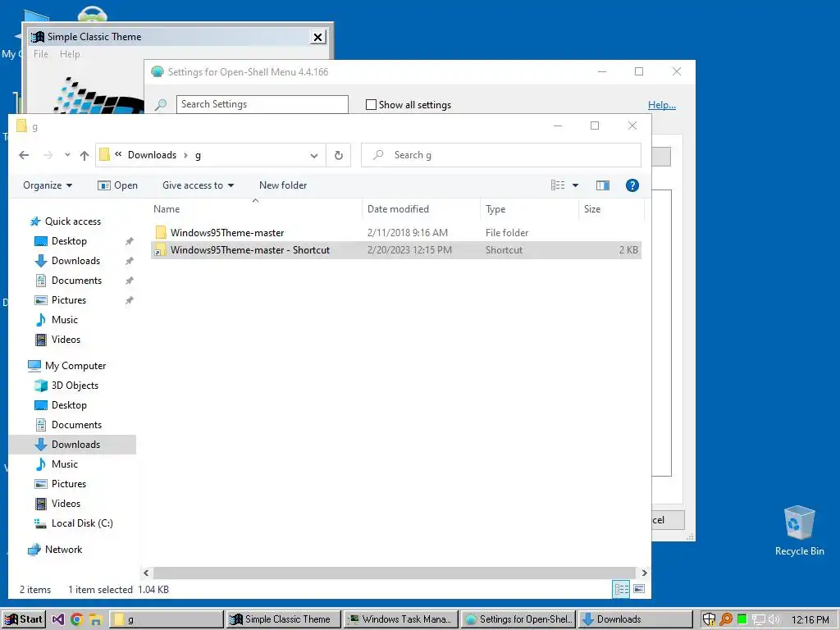Click New folder button

(283, 185)
